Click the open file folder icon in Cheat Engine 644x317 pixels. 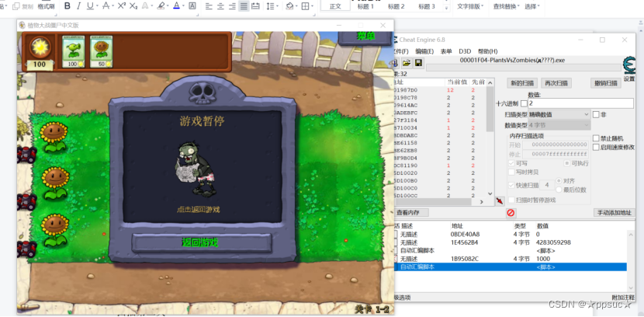[407, 63]
